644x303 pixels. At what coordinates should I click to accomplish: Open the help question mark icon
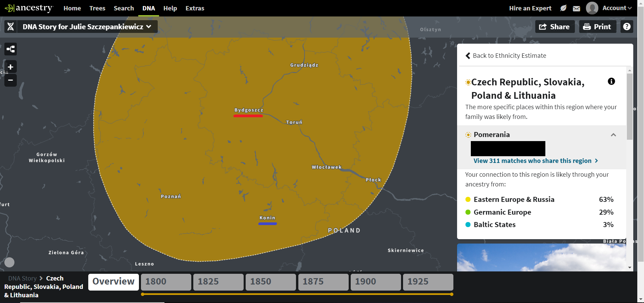coord(627,27)
